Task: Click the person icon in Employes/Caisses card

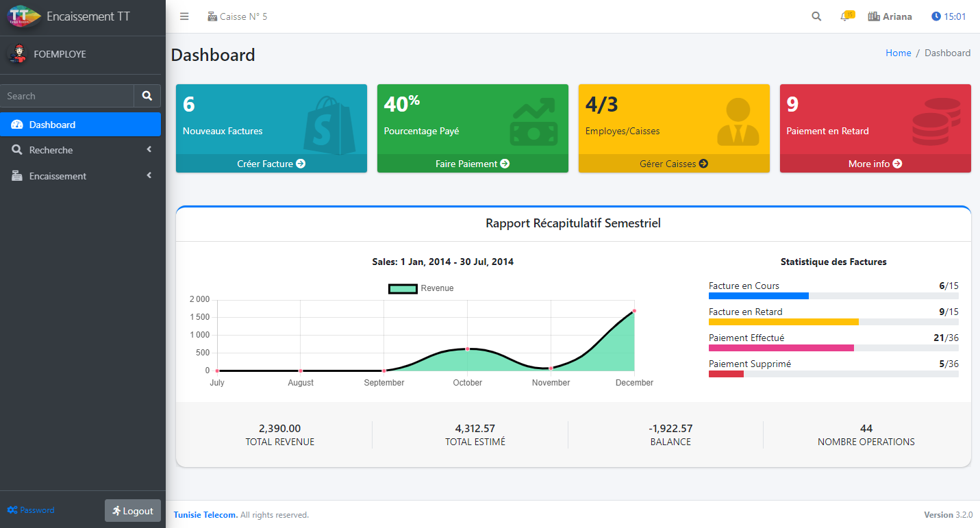Action: [x=738, y=122]
